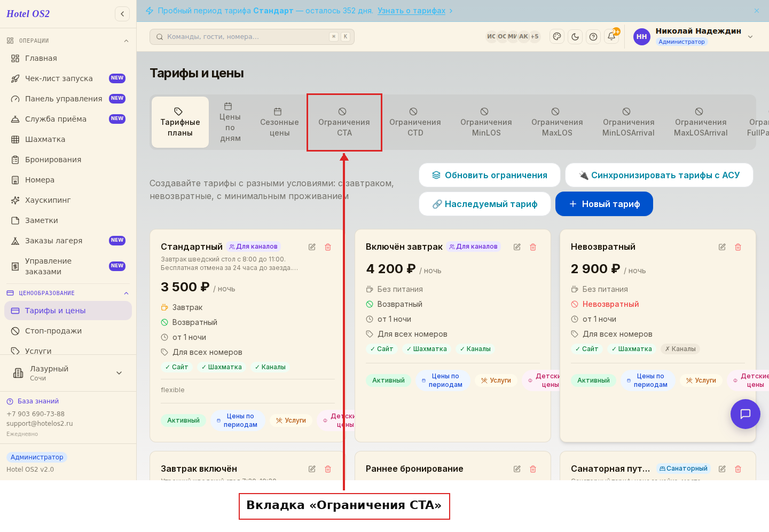
Task: Open Чек-лист запуска page
Action: [68, 78]
